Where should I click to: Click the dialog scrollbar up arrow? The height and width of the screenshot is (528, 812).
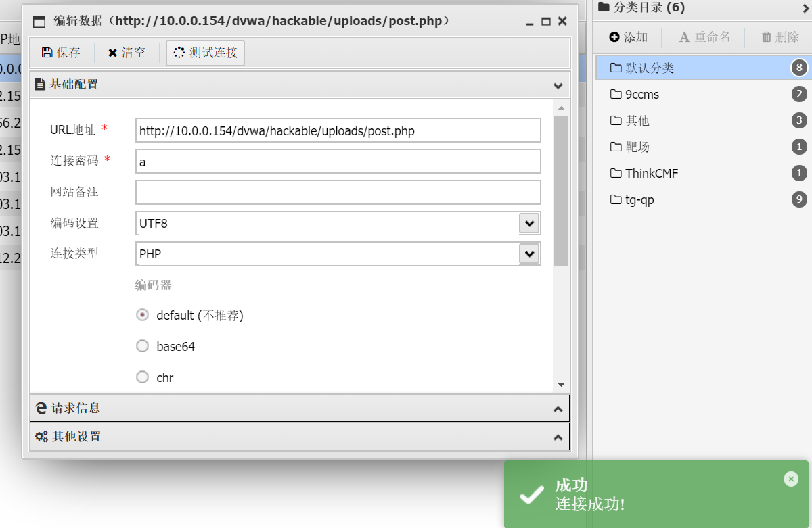tap(561, 108)
